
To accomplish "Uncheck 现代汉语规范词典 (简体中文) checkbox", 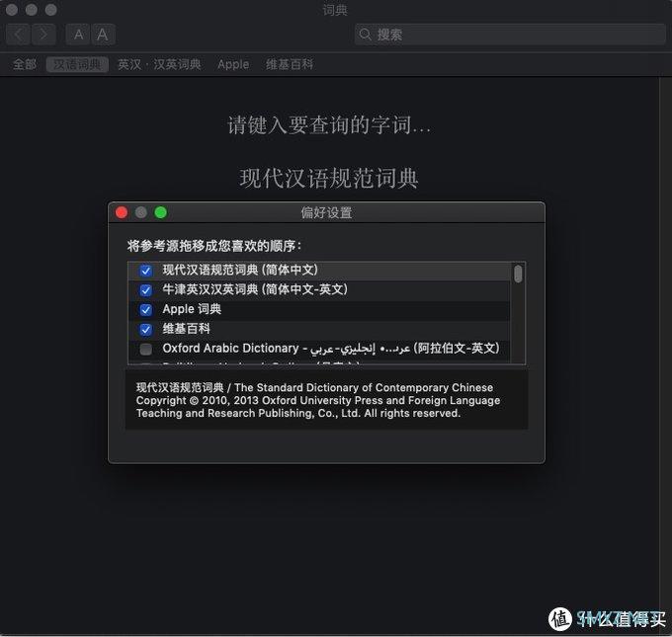I will (145, 271).
